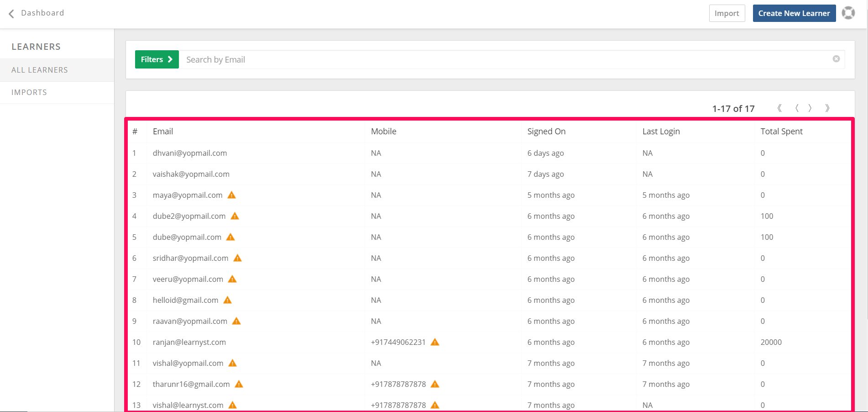The image size is (868, 412).
Task: Clear the search field with x icon
Action: coord(836,59)
